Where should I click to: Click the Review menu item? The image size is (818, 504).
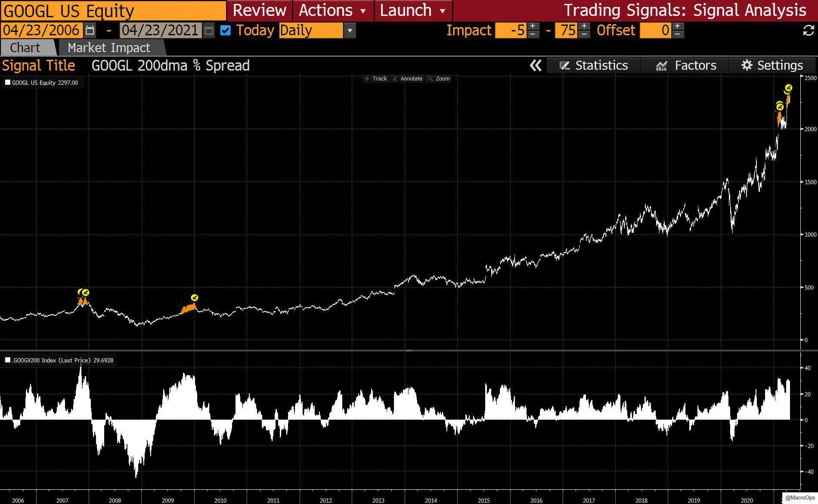click(x=260, y=10)
